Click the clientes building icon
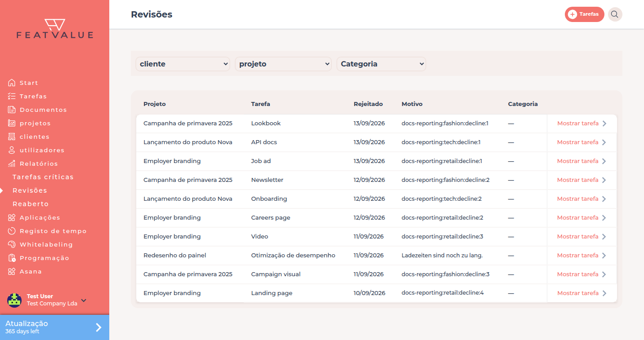 12,137
